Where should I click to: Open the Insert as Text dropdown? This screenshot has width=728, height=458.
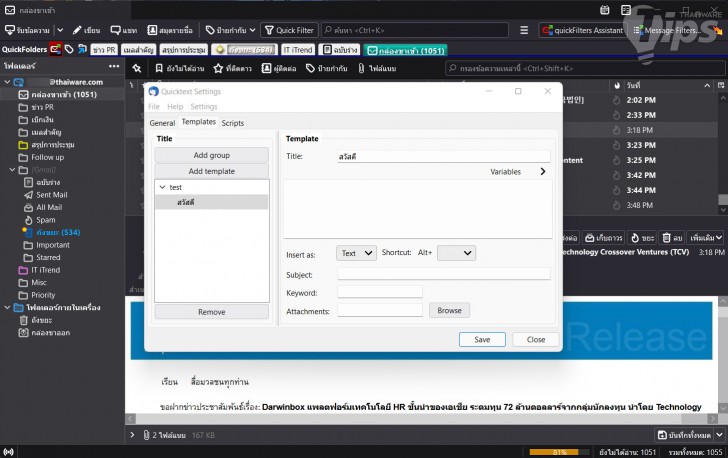(x=356, y=253)
